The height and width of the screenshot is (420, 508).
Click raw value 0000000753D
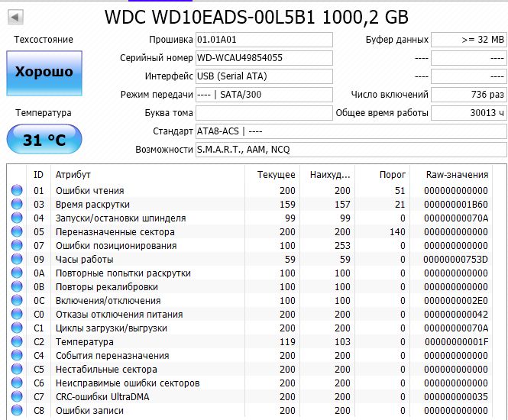click(x=456, y=260)
